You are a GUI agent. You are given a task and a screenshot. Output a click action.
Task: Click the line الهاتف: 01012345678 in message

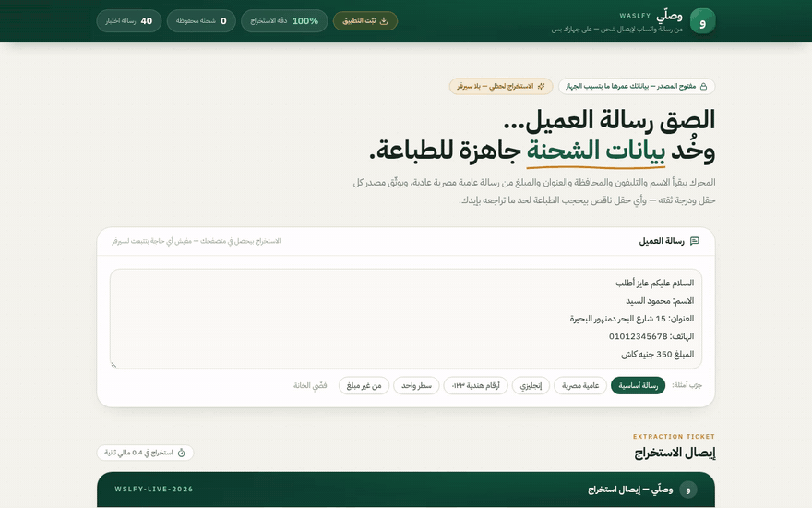[651, 336]
